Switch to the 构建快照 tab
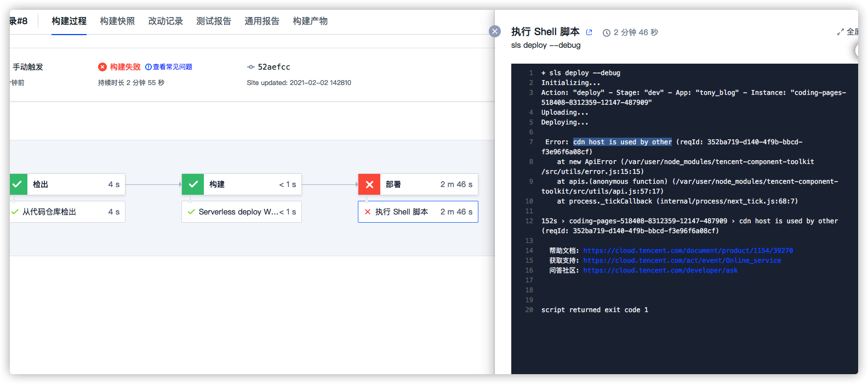The width and height of the screenshot is (868, 384). (117, 21)
